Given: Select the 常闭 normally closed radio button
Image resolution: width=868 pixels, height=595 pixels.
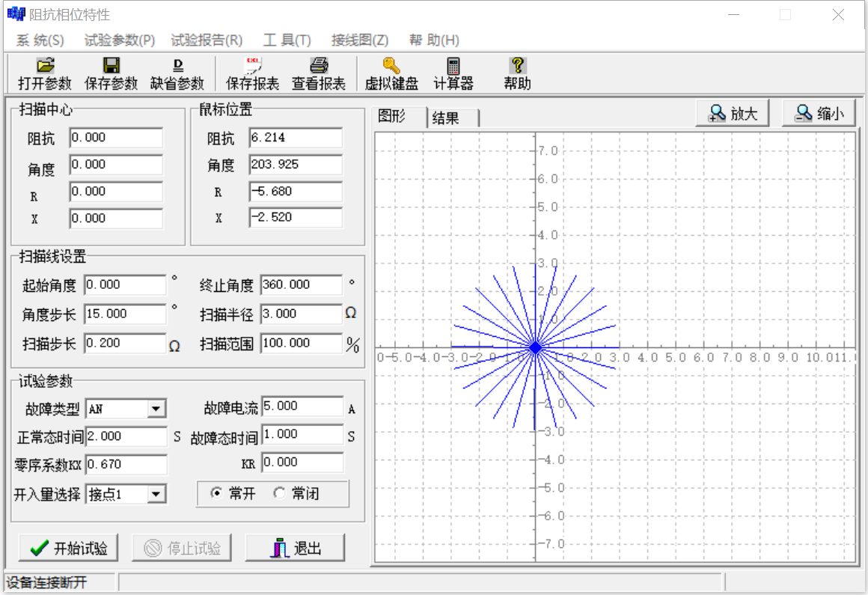Looking at the screenshot, I should tap(280, 494).
